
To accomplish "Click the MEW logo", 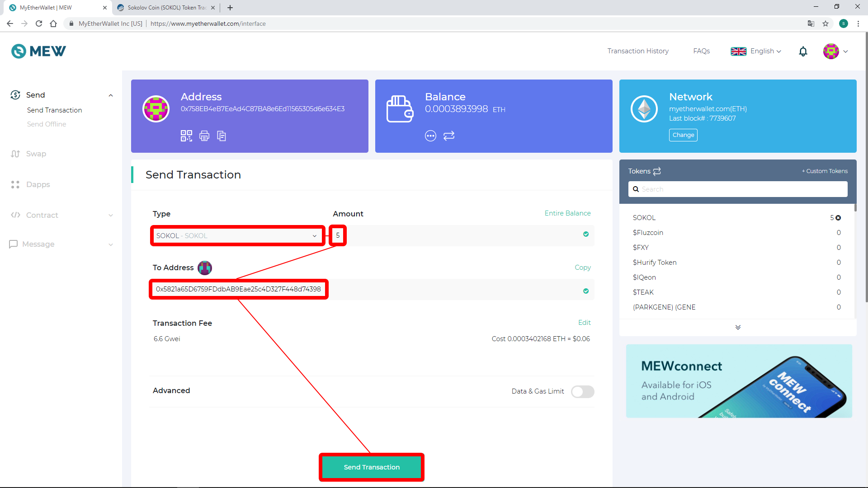I will pos(38,51).
